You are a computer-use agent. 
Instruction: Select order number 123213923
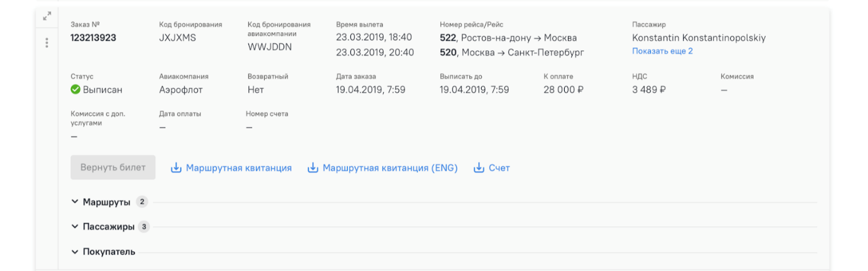(94, 38)
